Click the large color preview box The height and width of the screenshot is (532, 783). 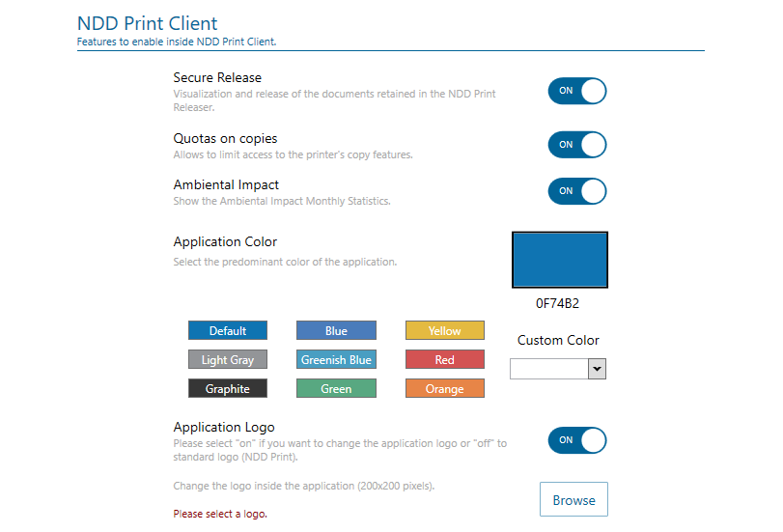tap(559, 260)
